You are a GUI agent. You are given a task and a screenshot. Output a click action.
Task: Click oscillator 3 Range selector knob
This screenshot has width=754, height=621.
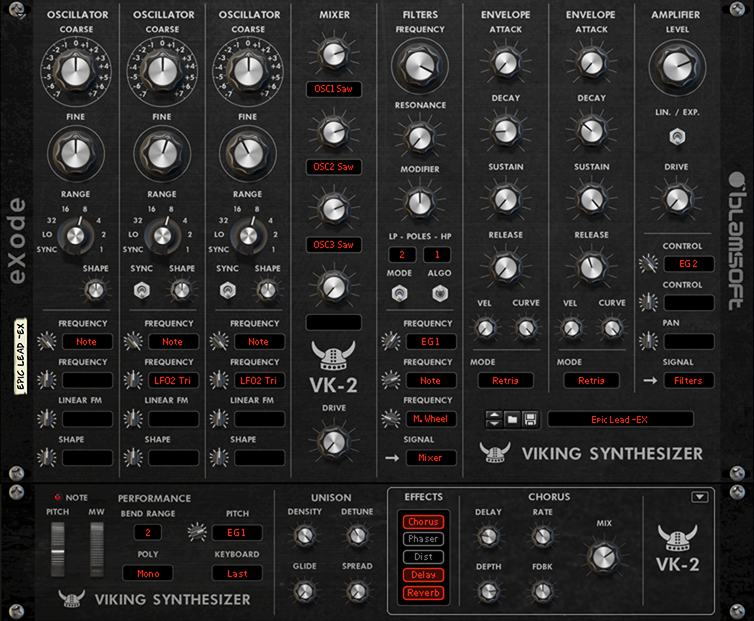click(248, 236)
